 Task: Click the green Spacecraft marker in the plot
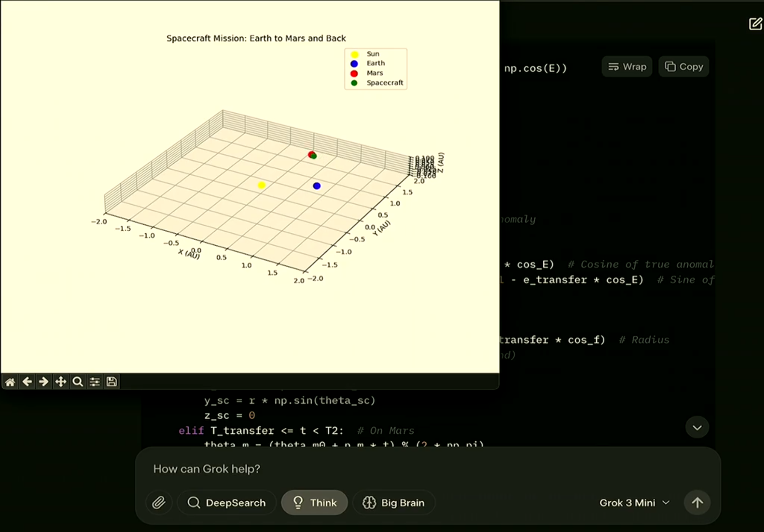pyautogui.click(x=314, y=157)
